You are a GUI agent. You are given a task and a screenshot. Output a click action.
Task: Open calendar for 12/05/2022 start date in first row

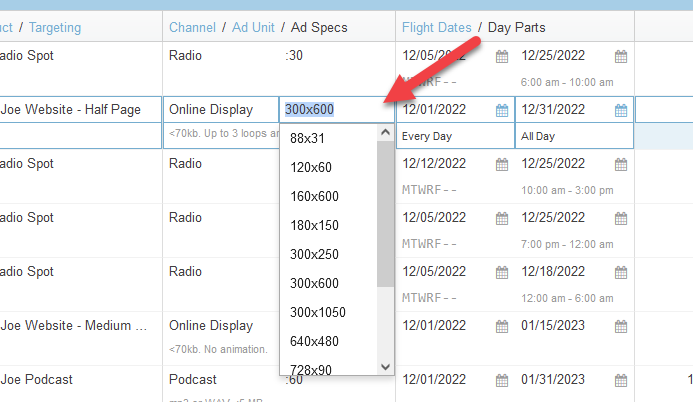point(502,57)
